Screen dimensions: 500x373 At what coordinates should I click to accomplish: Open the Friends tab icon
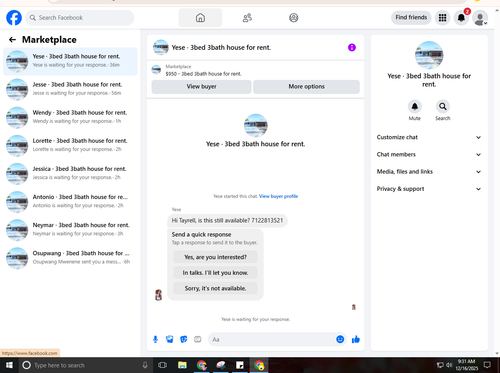247,18
